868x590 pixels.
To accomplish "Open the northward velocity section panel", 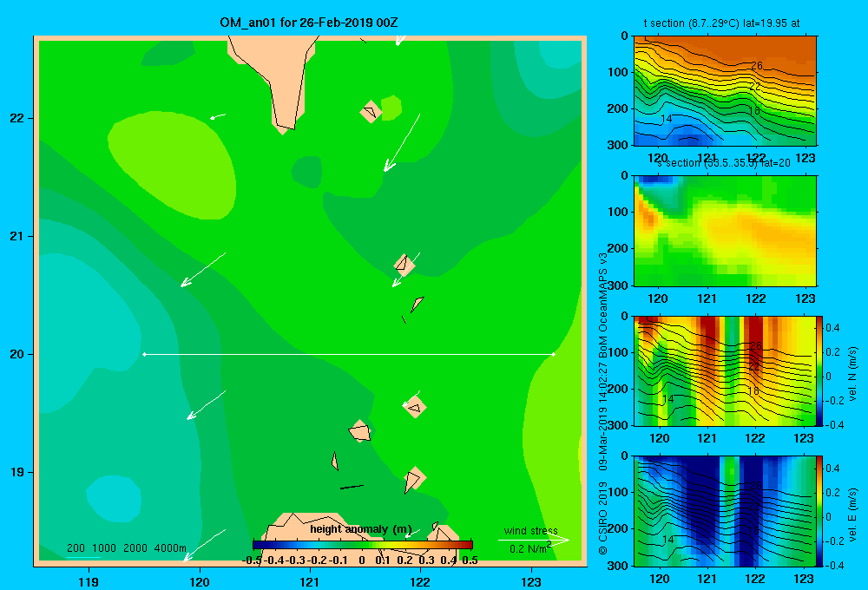I will click(x=725, y=370).
